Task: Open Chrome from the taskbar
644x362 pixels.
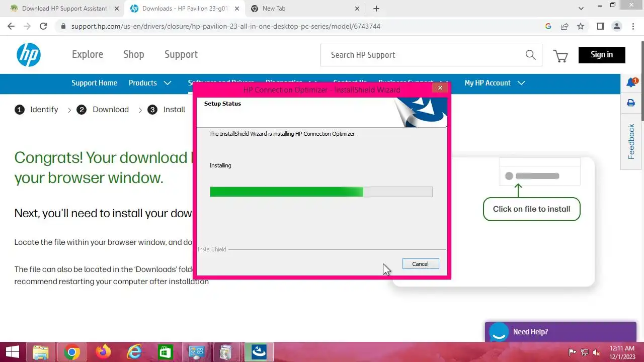Action: 71,352
